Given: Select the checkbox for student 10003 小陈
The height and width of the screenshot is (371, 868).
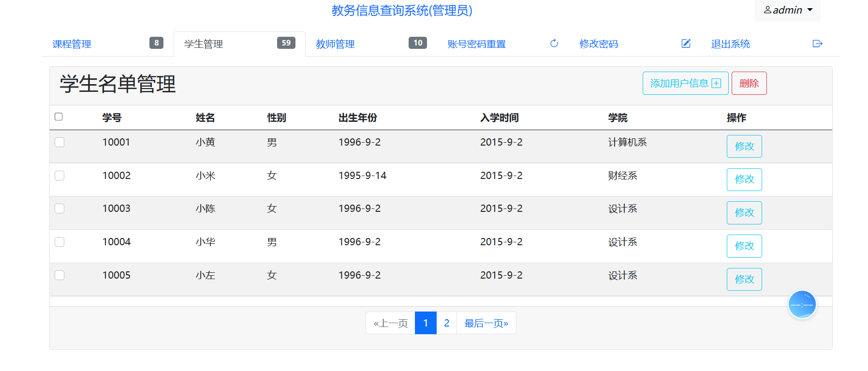Looking at the screenshot, I should pos(59,208).
